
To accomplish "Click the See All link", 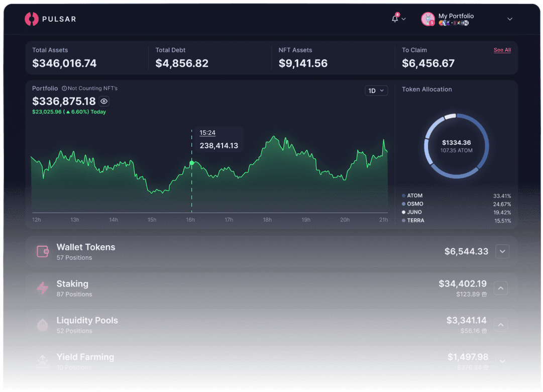I will point(502,50).
